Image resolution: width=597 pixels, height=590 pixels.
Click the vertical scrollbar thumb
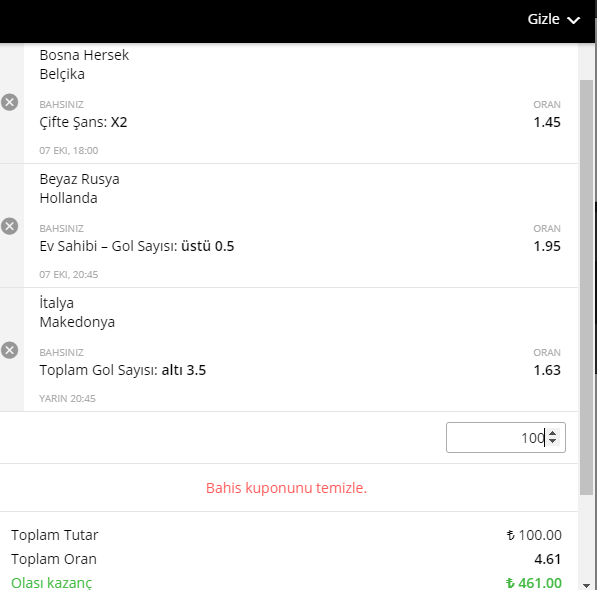tap(587, 287)
